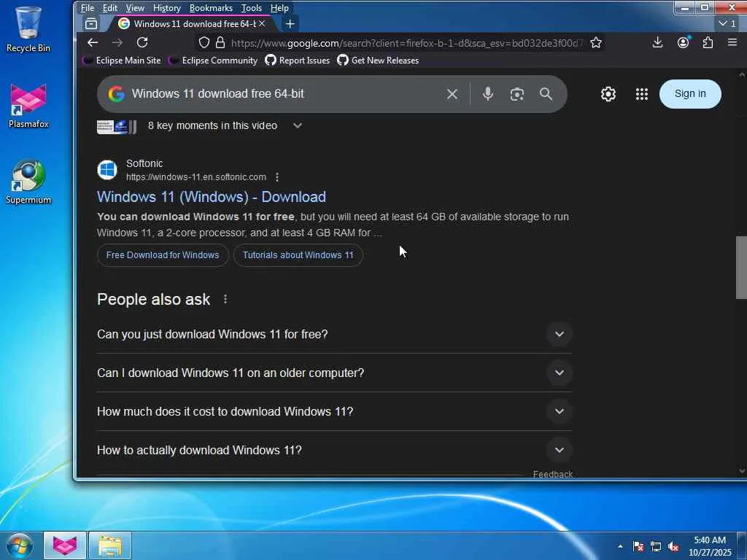The width and height of the screenshot is (747, 560).
Task: Open the downloads panel
Action: click(657, 42)
